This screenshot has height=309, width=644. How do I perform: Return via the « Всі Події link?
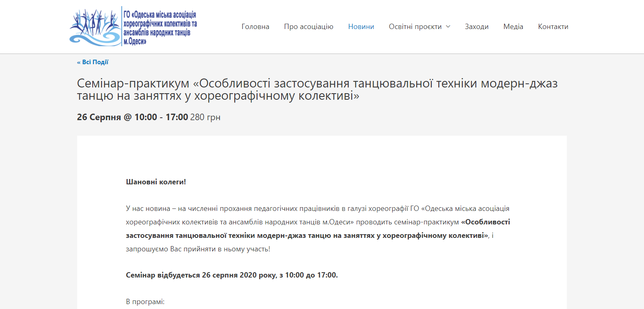pos(93,62)
